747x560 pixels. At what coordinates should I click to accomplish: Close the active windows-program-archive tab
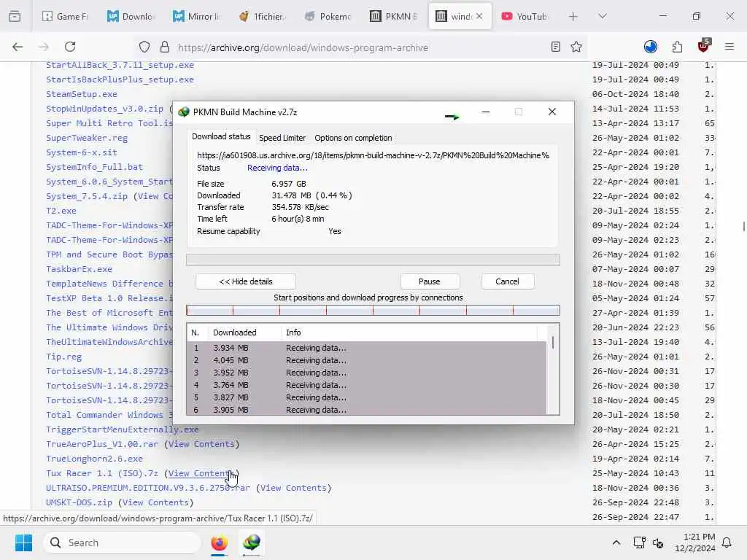479,16
